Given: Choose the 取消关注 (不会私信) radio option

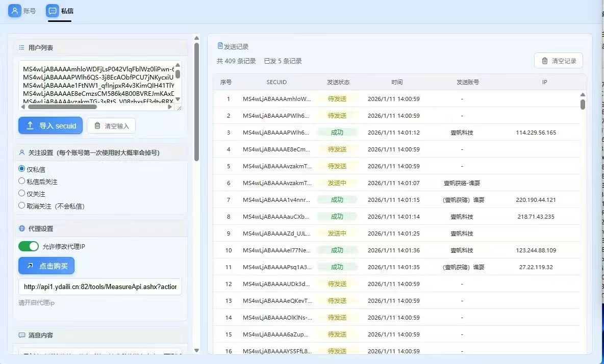Looking at the screenshot, I should (22, 205).
